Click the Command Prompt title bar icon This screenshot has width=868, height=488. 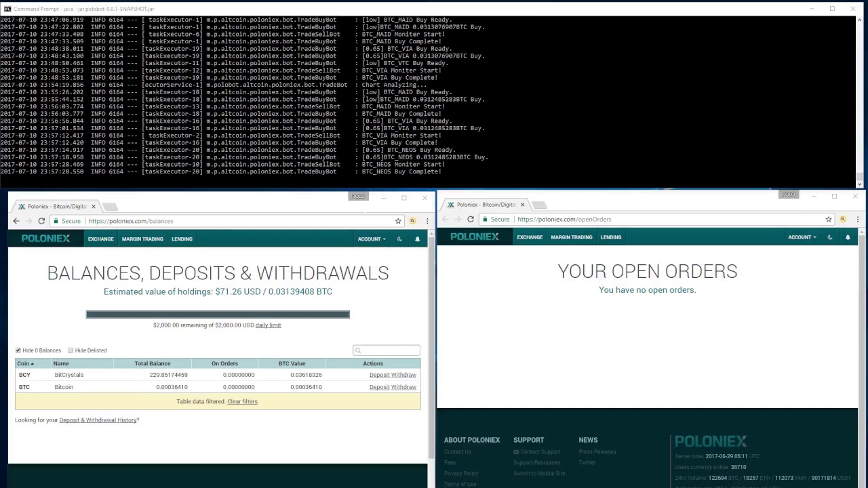point(7,9)
